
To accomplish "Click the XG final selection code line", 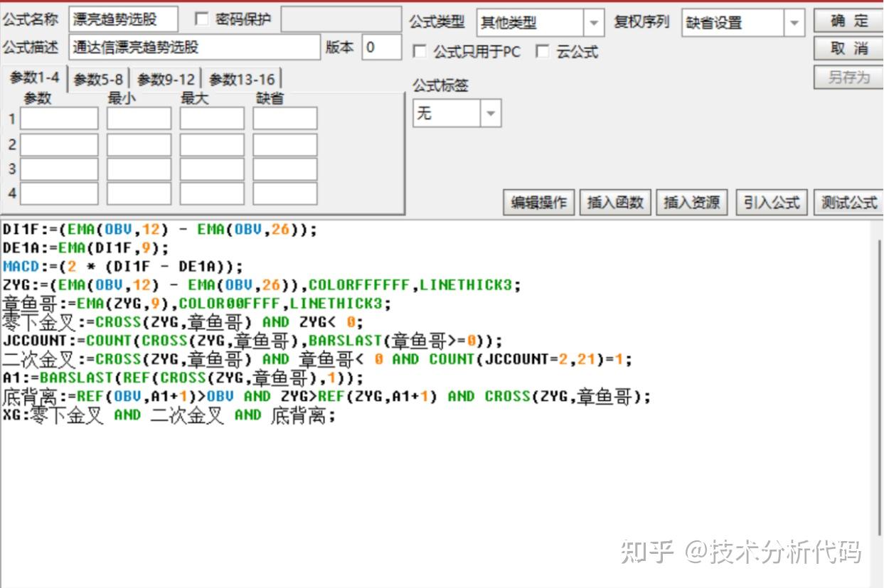I will pyautogui.click(x=169, y=415).
